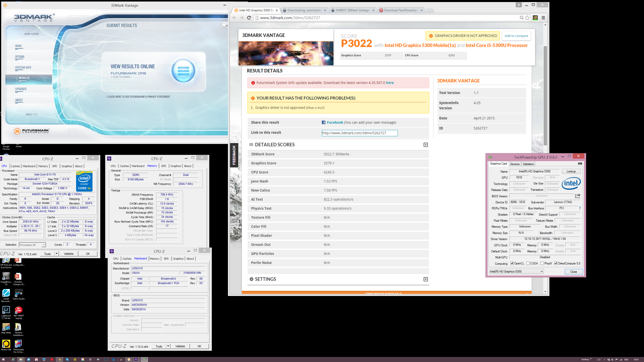This screenshot has height=362, width=644.
Task: Click the browser vertical scrollbar thumb
Action: (545, 96)
